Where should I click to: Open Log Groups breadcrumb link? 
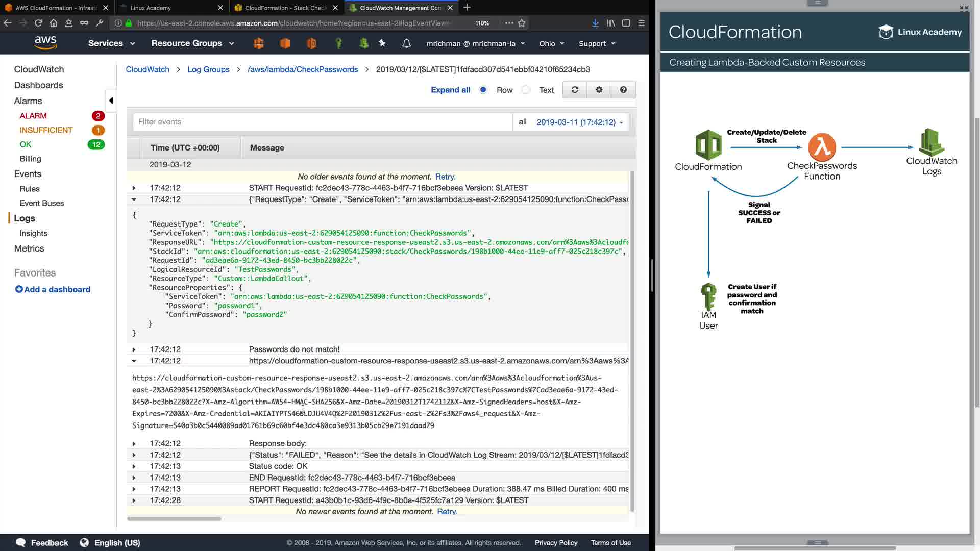click(208, 69)
